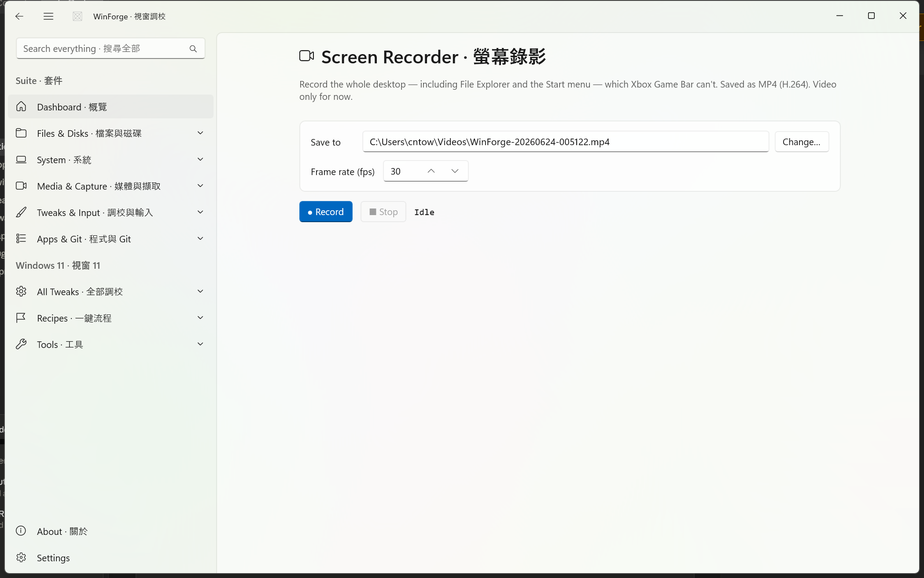Screen dimensions: 924x578
Task: Select Tweaks & Input label in sidebar
Action: tap(95, 212)
